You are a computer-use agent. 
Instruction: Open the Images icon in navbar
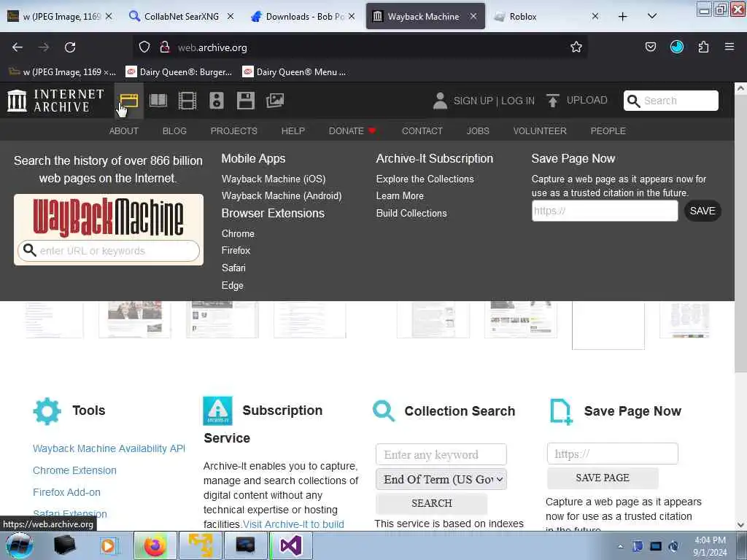point(275,101)
